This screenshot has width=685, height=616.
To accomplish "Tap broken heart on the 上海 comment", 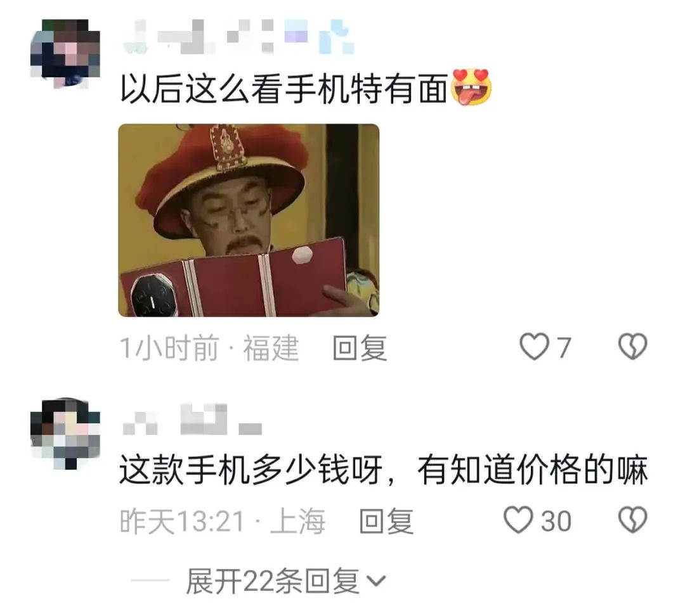I will [632, 520].
